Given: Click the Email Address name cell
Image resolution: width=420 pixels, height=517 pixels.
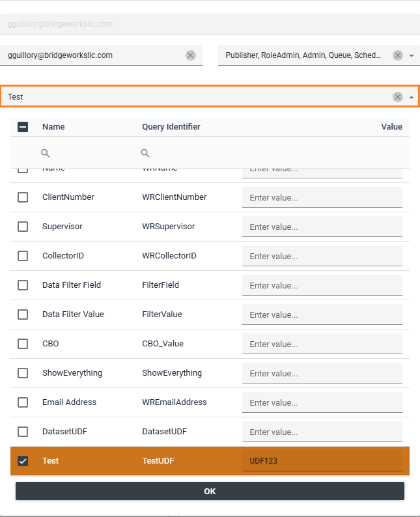Looking at the screenshot, I should (69, 402).
